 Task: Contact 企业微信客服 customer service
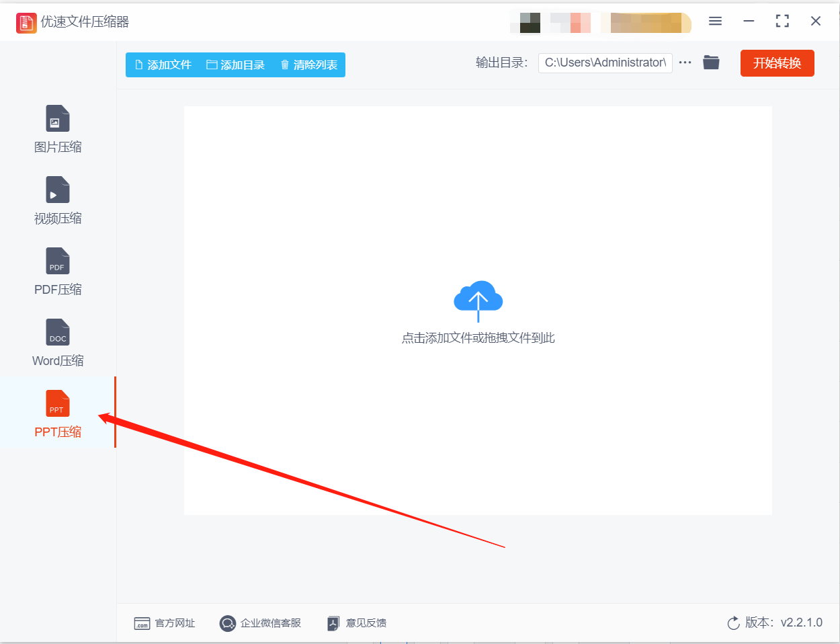260,623
